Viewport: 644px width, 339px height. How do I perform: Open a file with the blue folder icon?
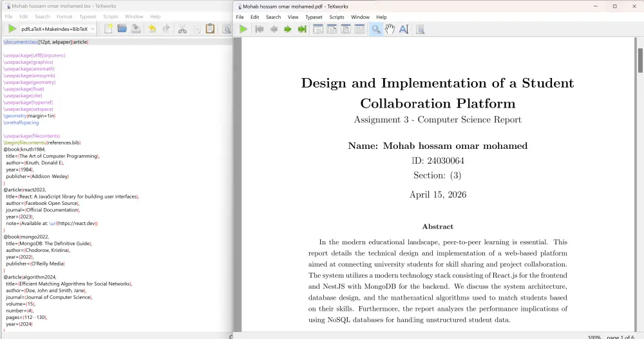coord(122,29)
